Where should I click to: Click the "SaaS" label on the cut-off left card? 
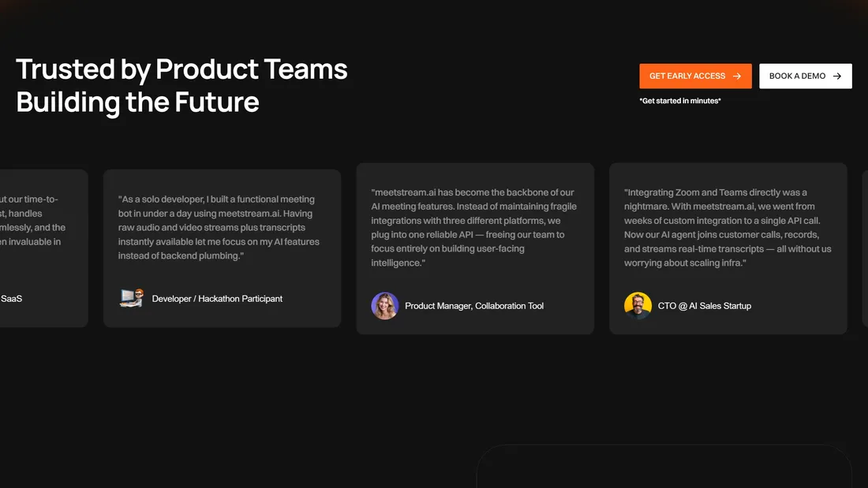click(11, 299)
